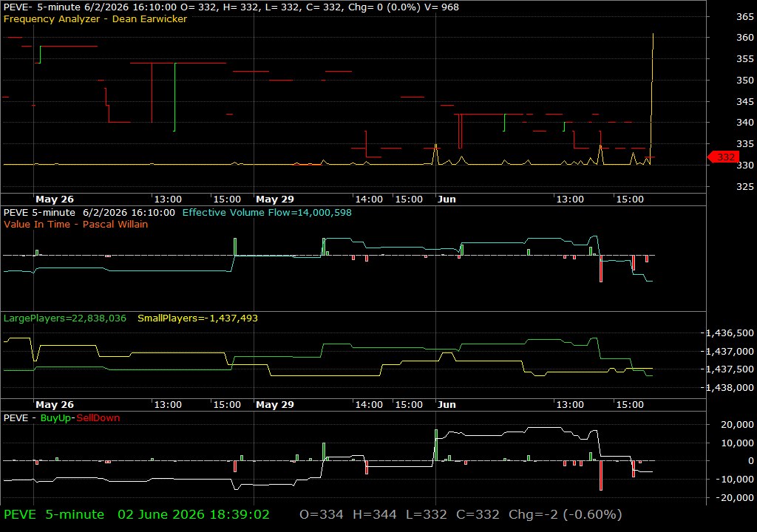Image resolution: width=757 pixels, height=532 pixels.
Task: Click the 'PEVE 5-minute 6/2/2026 16:10:00' header in second panel
Action: pos(89,212)
